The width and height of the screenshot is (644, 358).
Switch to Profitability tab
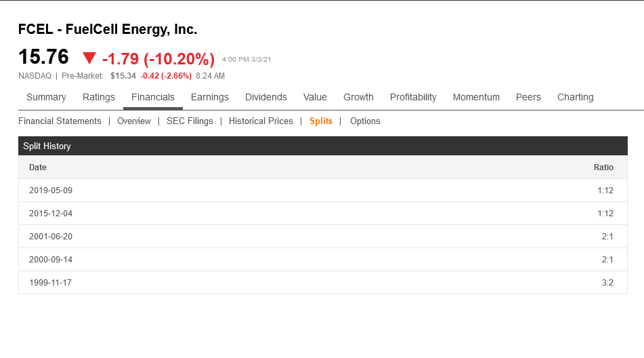point(413,97)
